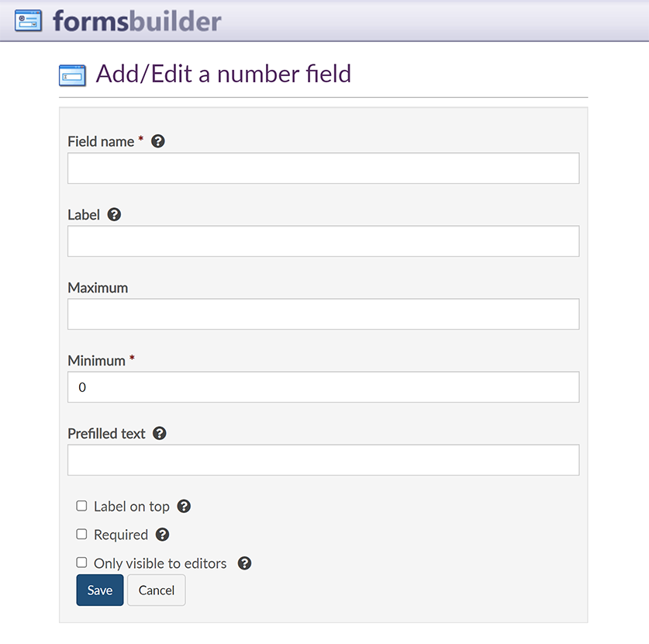Show help for Only visible to editors
This screenshot has height=644, width=649.
tap(244, 563)
